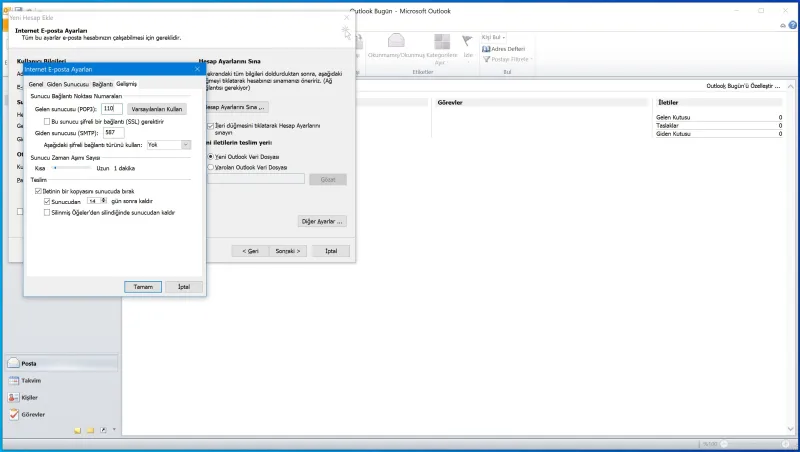This screenshot has width=800, height=452.
Task: Open Adres Defteri from the ribbon
Action: tap(504, 49)
